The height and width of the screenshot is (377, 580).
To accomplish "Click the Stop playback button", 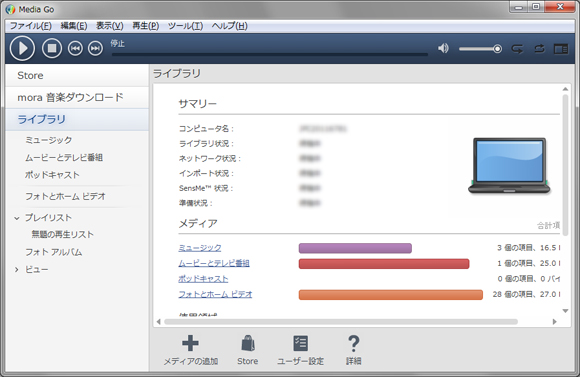I will coord(52,48).
